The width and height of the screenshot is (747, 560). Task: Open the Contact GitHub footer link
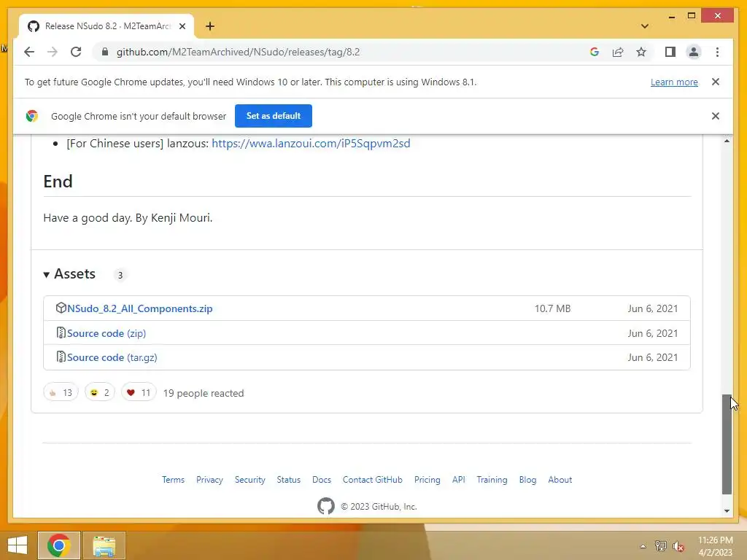373,480
